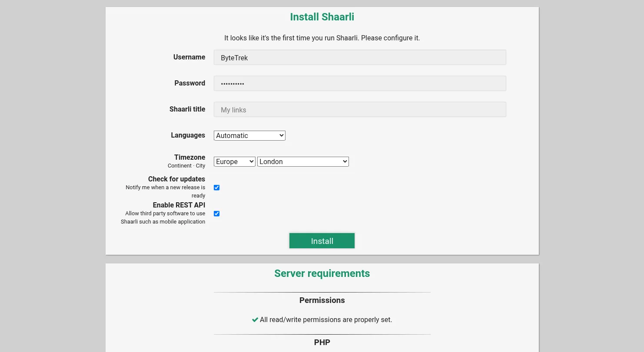Click the Server requirements heading
Viewport: 644px width, 352px height.
point(322,273)
